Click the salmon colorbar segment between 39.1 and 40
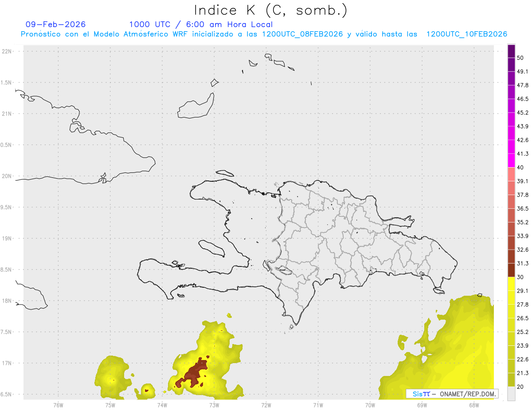The image size is (532, 411). pyautogui.click(x=511, y=174)
